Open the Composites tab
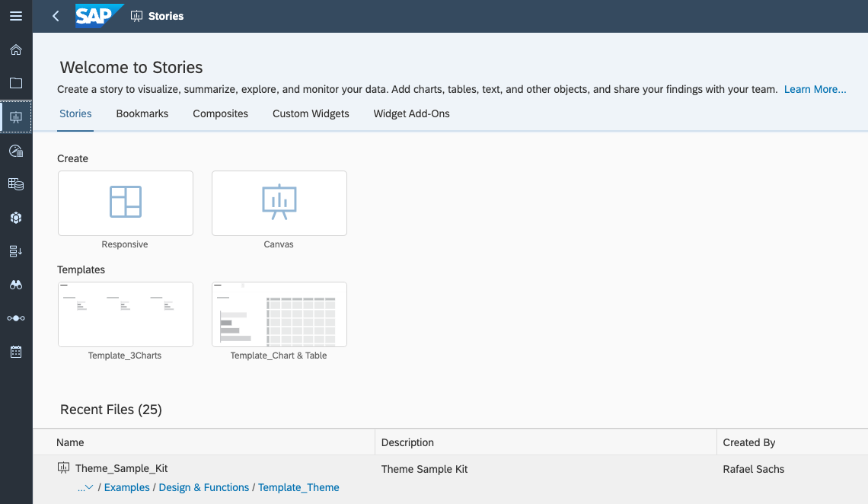Screen dimensions: 868x504 tap(220, 113)
